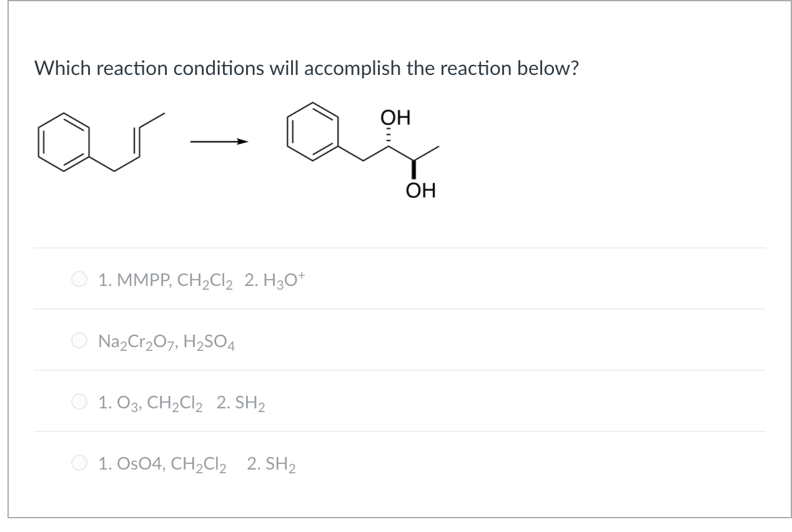This screenshot has width=792, height=532.
Task: Click the lower OH label on the product
Action: click(422, 190)
